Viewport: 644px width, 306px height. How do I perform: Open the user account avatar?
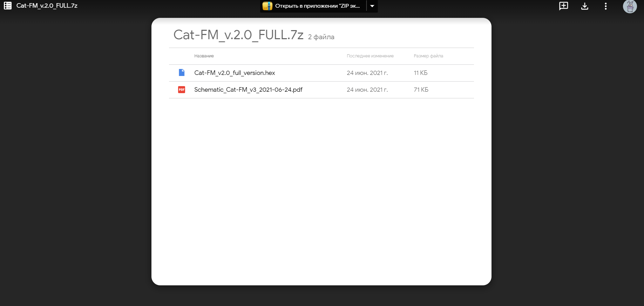pyautogui.click(x=630, y=6)
